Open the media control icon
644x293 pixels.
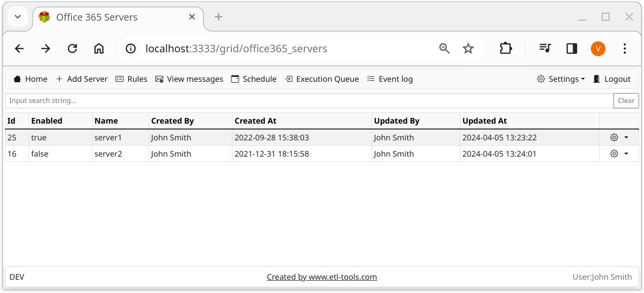pos(545,48)
